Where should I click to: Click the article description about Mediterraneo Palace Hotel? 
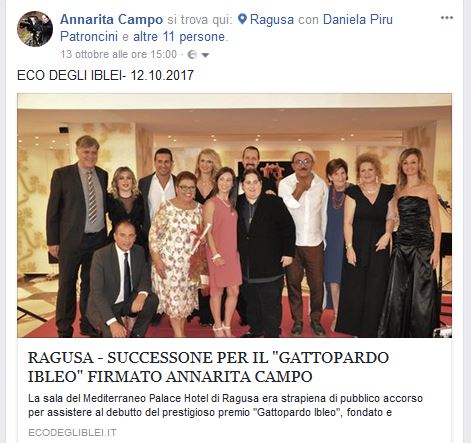click(x=225, y=405)
